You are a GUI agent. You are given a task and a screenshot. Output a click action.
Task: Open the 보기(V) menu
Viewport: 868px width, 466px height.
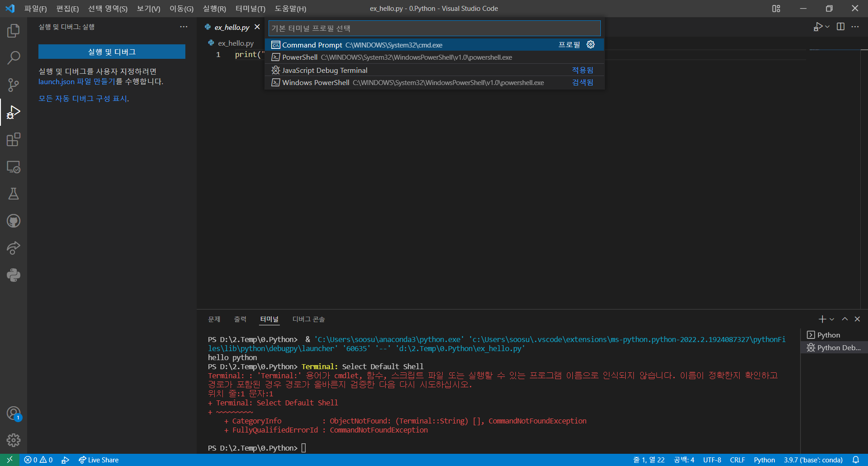tap(148, 9)
